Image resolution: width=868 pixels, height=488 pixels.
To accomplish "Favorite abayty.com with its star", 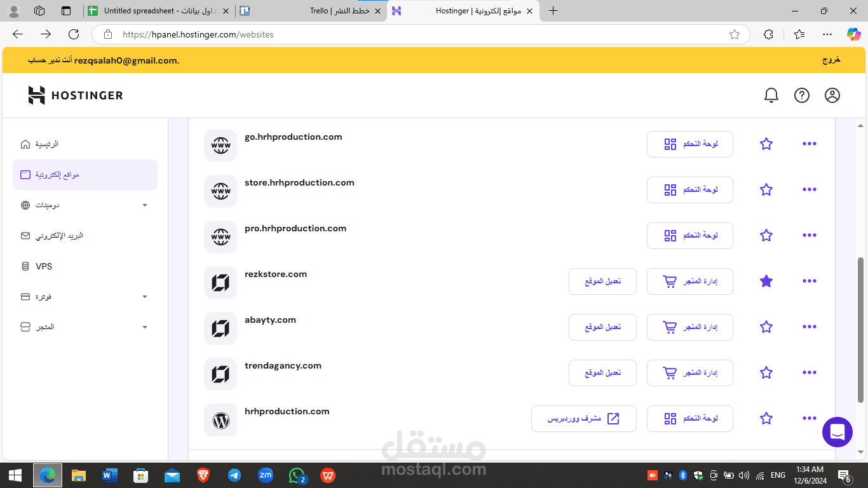I will (x=766, y=327).
